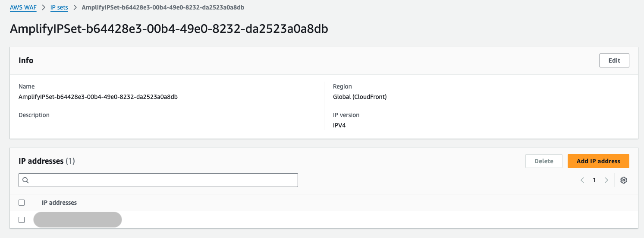Click the Global (CloudFront) region value
Screen dimensions: 644x238
pyautogui.click(x=360, y=97)
